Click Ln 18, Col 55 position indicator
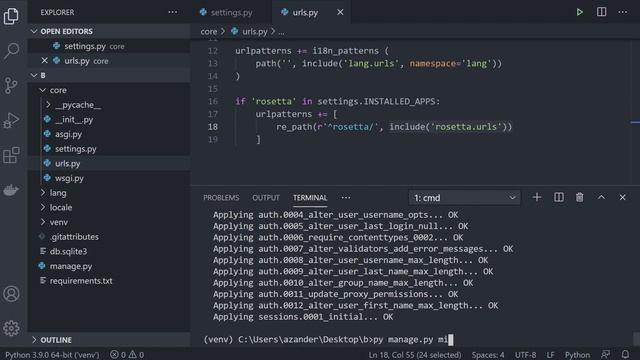Screen dimensions: 640x360 click(x=415, y=355)
